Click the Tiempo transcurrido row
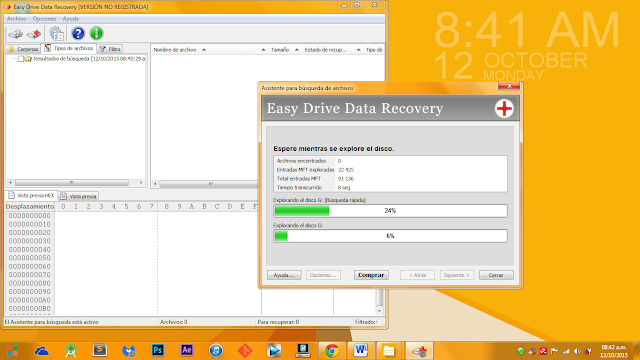The width and height of the screenshot is (640, 360). [x=390, y=188]
